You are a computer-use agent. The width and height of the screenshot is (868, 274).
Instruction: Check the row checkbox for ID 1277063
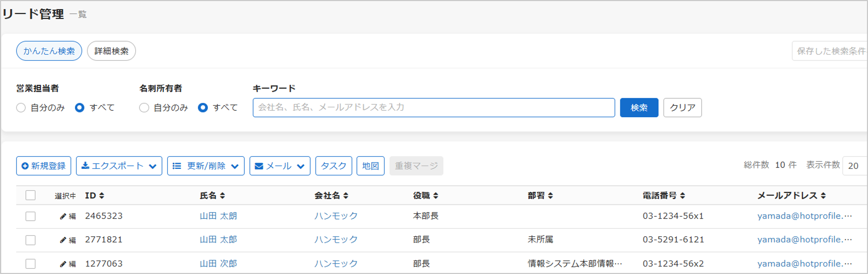(30, 264)
